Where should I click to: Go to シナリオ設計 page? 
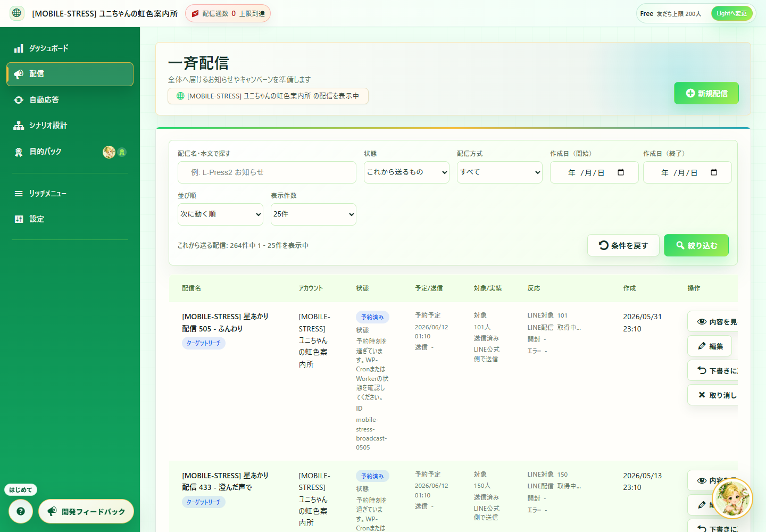pos(70,126)
